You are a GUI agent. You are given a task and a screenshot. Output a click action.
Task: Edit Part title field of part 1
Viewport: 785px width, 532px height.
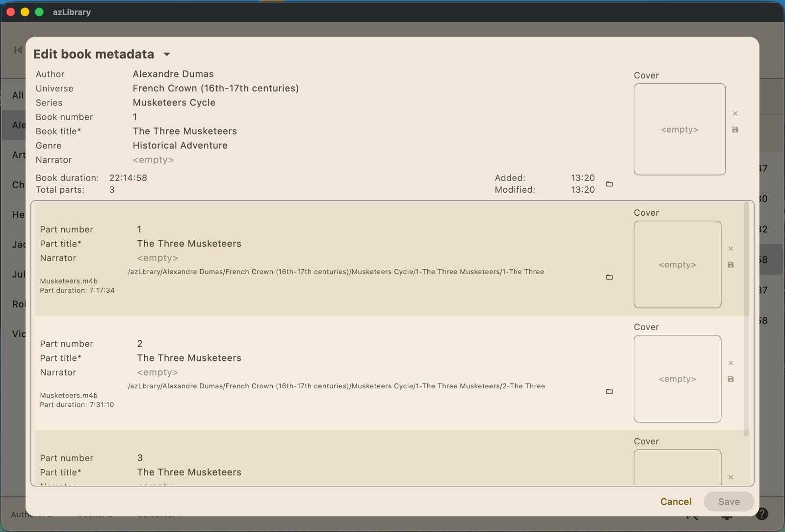click(189, 243)
